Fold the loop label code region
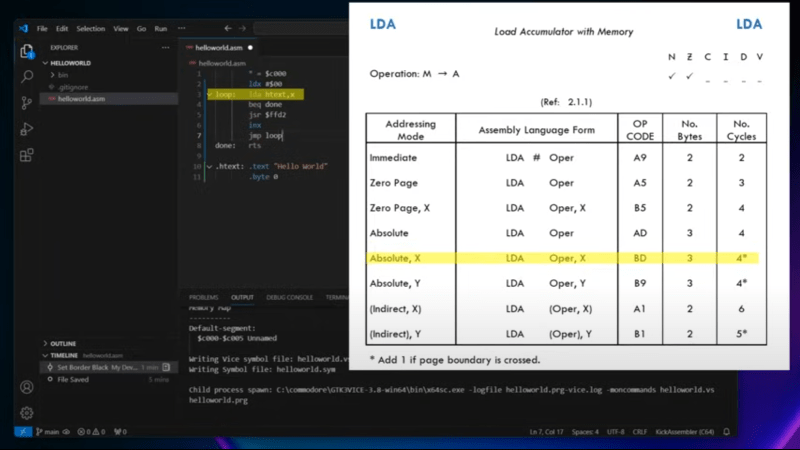This screenshot has width=800, height=450. (x=210, y=94)
